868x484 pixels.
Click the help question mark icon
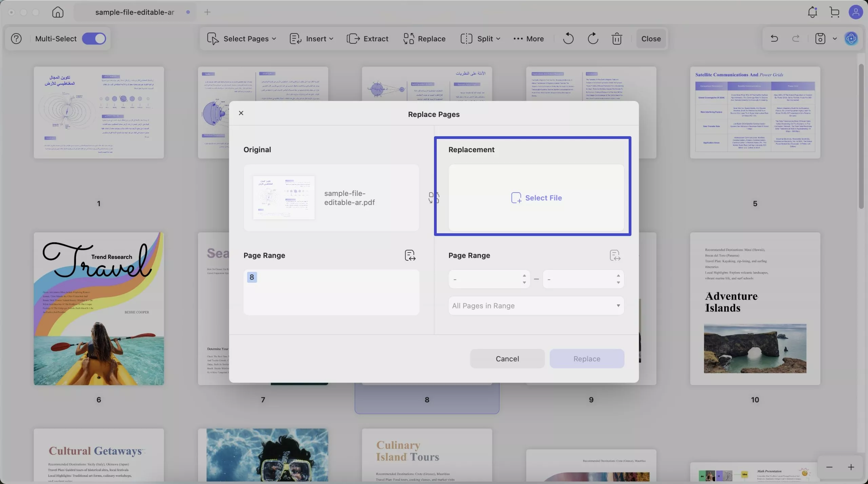16,39
